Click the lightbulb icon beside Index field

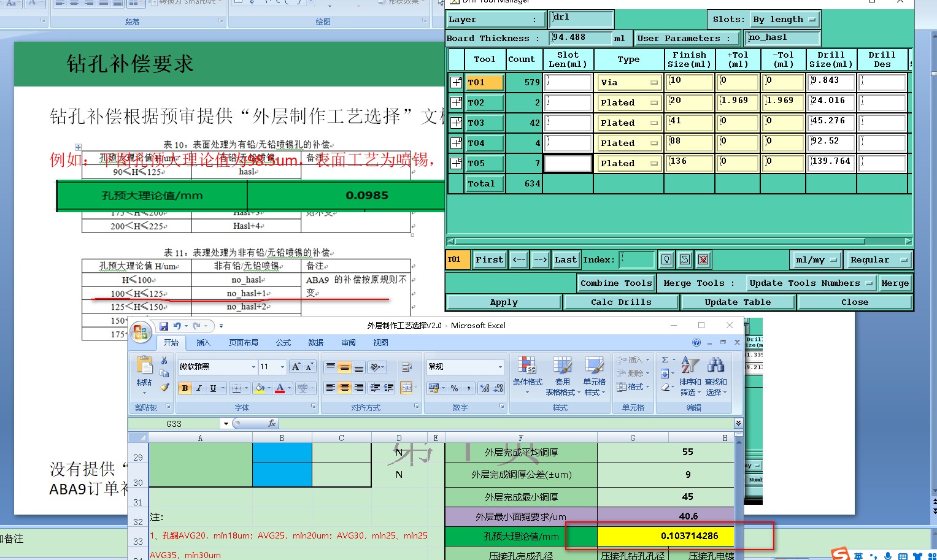[x=666, y=260]
